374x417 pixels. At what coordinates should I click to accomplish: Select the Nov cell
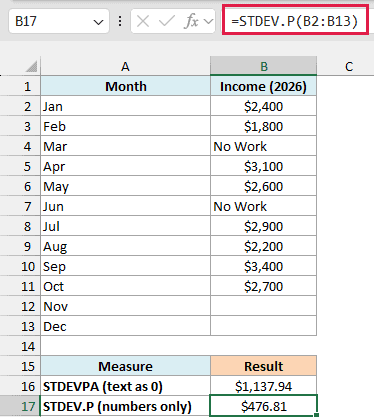[125, 306]
